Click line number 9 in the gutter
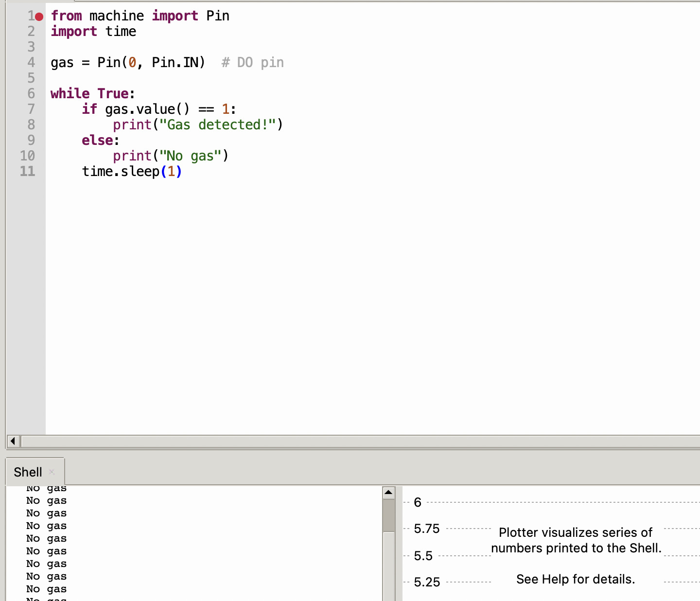The width and height of the screenshot is (700, 601). 31,141
